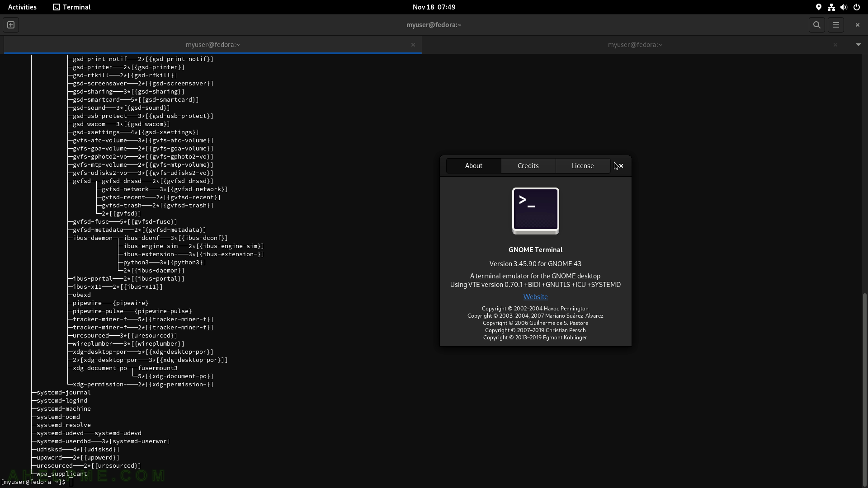Click the 'Using VTE version 0.70.1' line

[x=535, y=285]
